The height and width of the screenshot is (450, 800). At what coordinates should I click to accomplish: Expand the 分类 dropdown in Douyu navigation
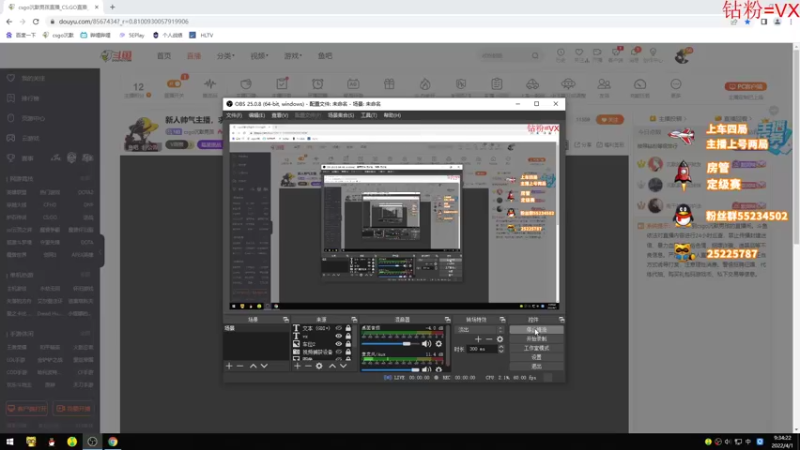(226, 56)
